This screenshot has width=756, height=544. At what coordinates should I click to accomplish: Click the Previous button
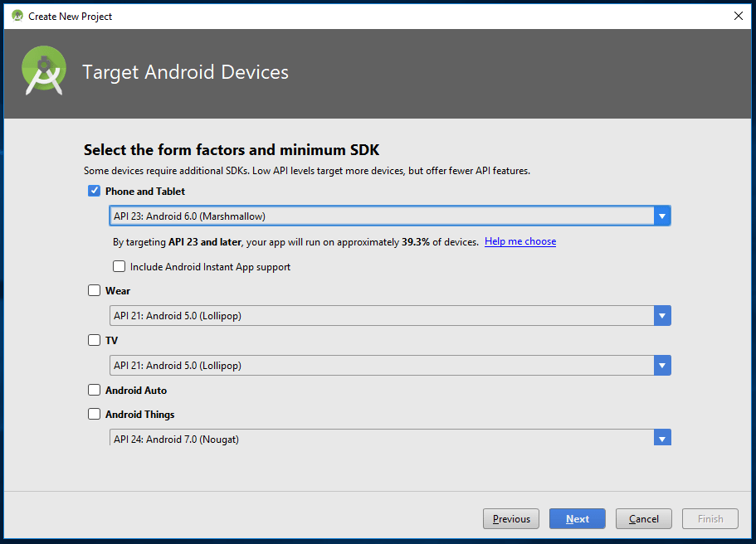[x=511, y=519]
